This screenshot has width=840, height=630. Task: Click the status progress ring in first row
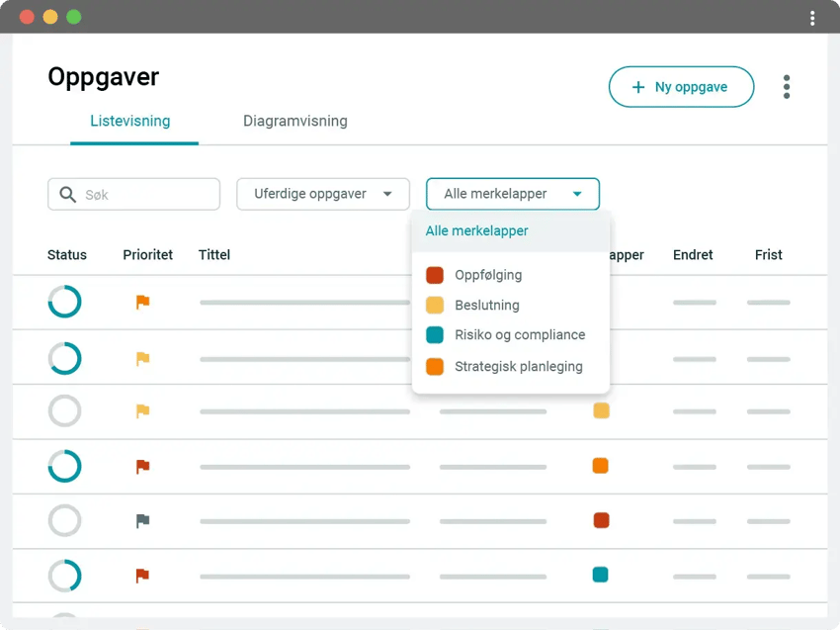pyautogui.click(x=65, y=303)
